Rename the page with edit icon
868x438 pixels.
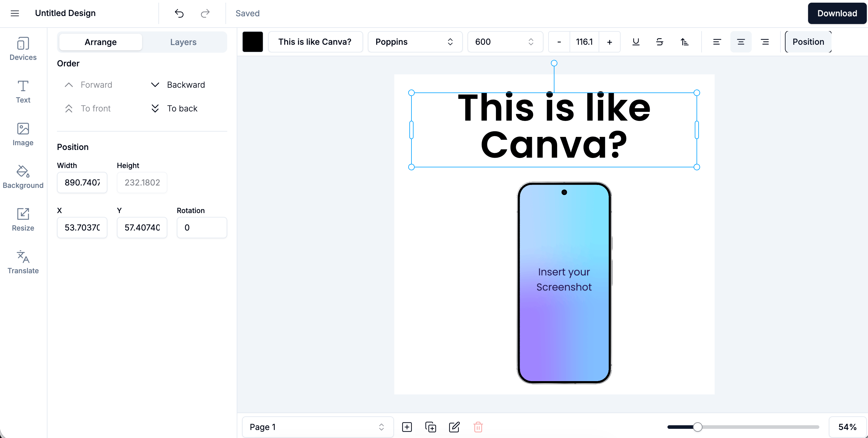pos(454,427)
